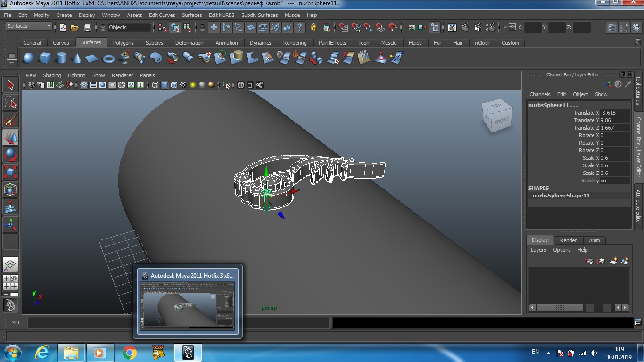This screenshot has width=644, height=362.
Task: Expand selection mask Objects dropdown arrow
Action: click(x=103, y=27)
